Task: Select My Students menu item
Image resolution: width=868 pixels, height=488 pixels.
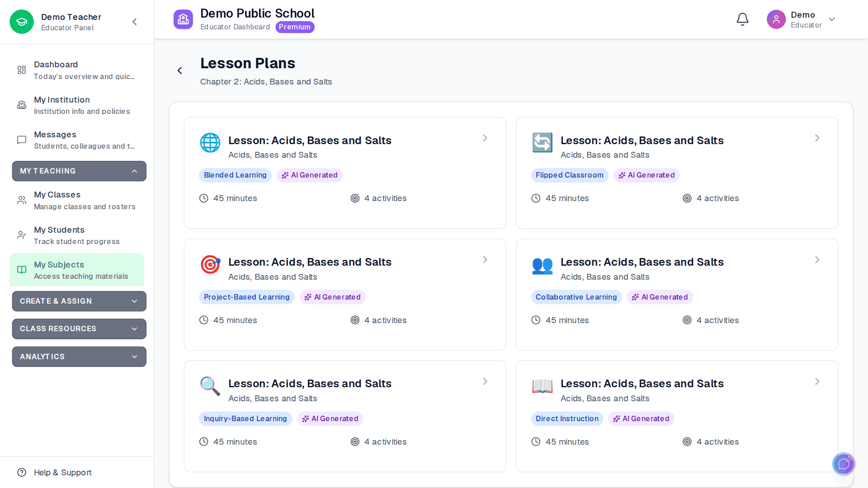Action: (x=77, y=235)
